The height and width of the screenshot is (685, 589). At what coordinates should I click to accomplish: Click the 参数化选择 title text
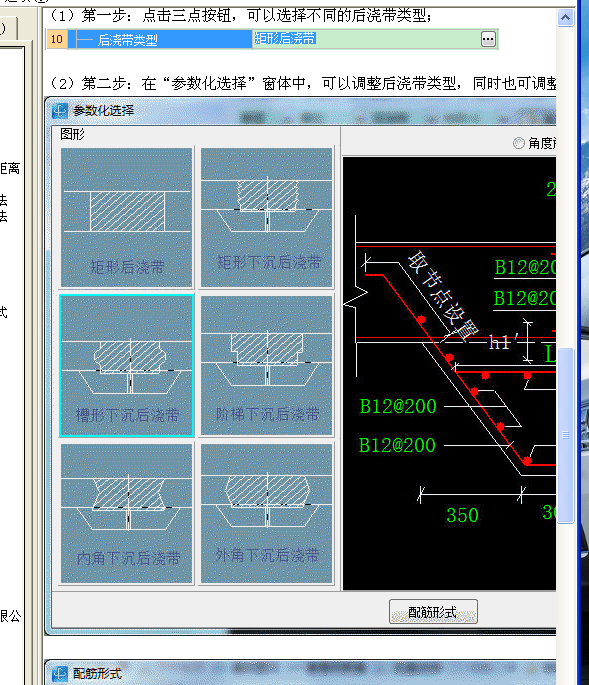(103, 111)
